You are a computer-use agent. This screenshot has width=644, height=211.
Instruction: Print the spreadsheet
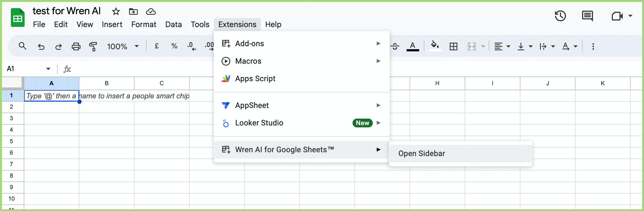pyautogui.click(x=76, y=46)
